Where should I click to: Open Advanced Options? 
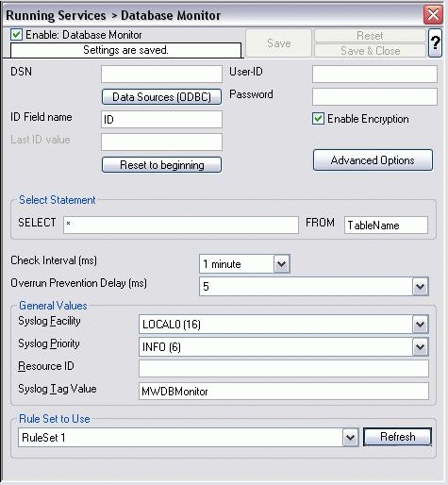tap(373, 160)
